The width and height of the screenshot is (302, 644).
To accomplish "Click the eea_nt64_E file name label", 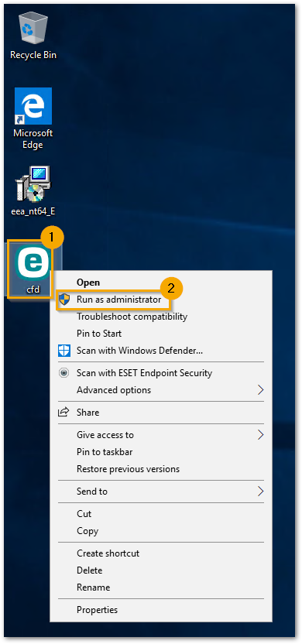I will (x=33, y=212).
